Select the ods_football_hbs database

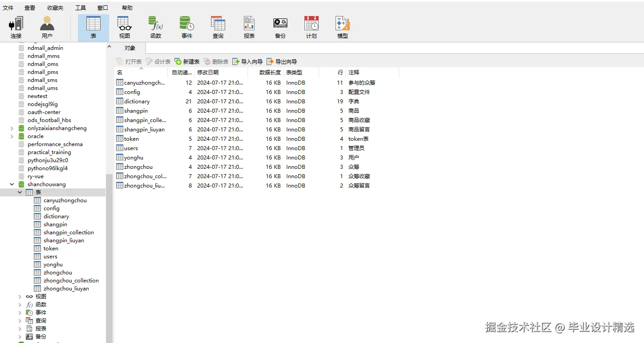49,120
